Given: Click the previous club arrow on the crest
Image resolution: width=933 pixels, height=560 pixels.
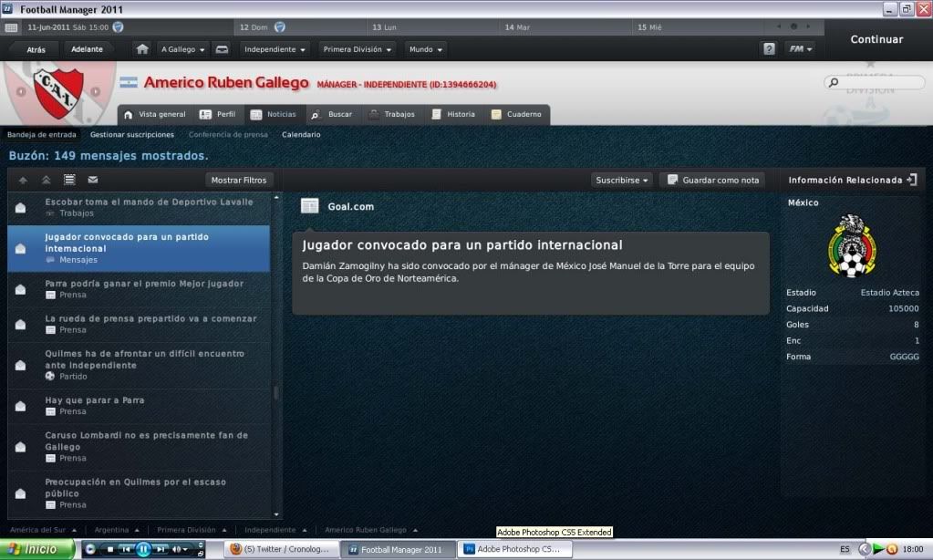Looking at the screenshot, I should tap(21, 91).
